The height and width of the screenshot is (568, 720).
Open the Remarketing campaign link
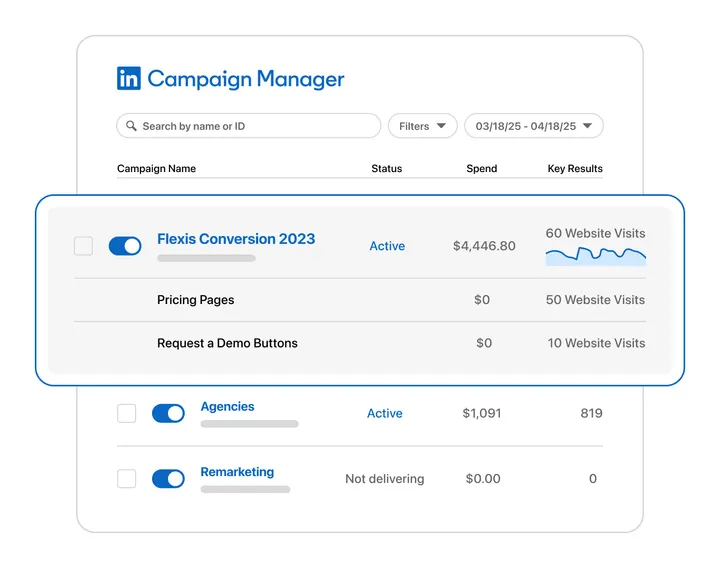[x=237, y=472]
